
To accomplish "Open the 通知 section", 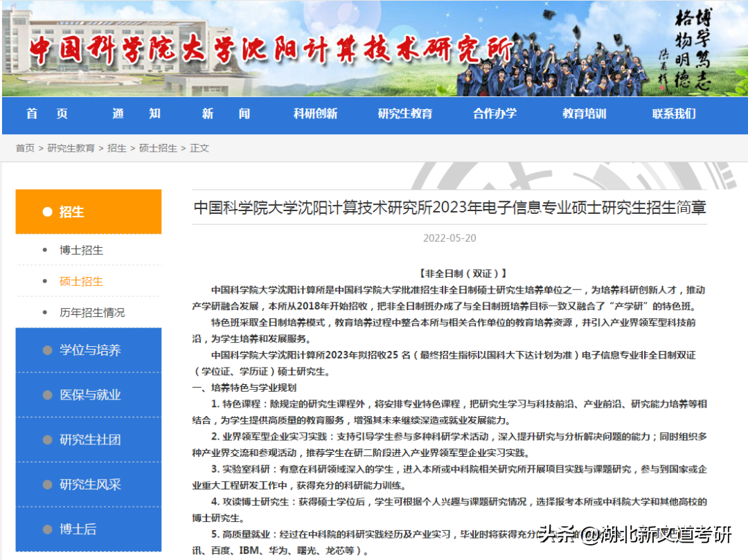I will (x=136, y=115).
